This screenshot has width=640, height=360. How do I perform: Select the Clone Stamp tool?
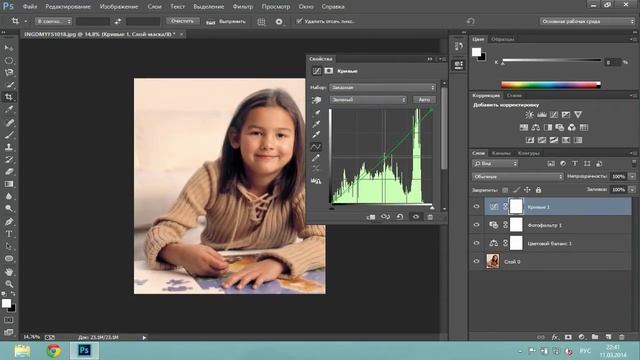click(x=9, y=147)
